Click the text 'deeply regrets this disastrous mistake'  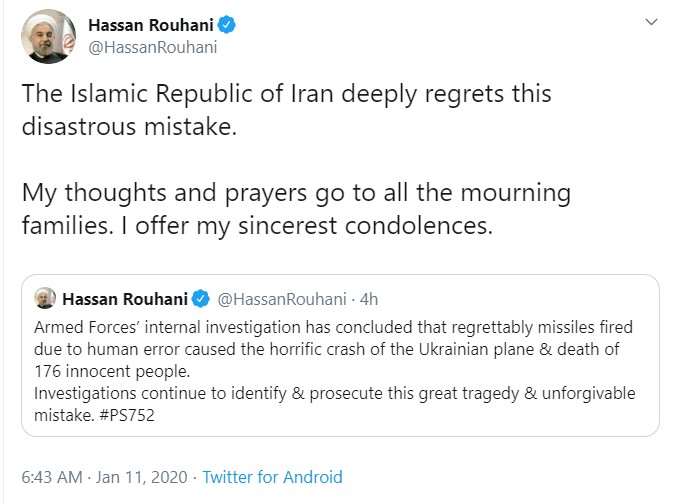[287, 110]
